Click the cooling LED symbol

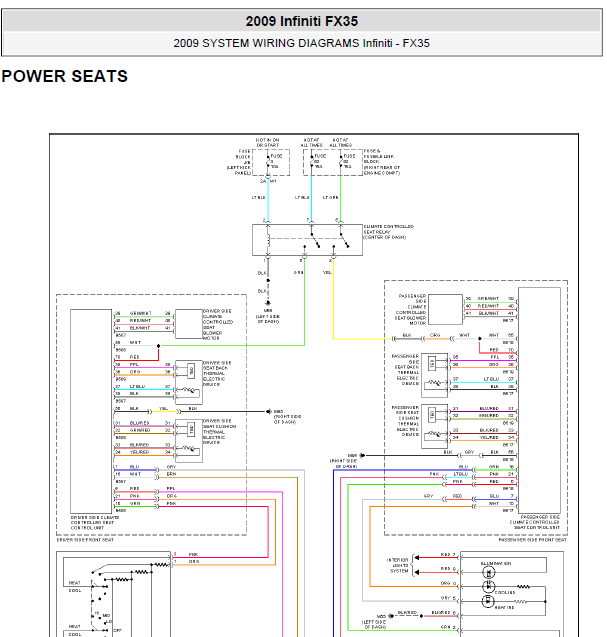tap(488, 587)
